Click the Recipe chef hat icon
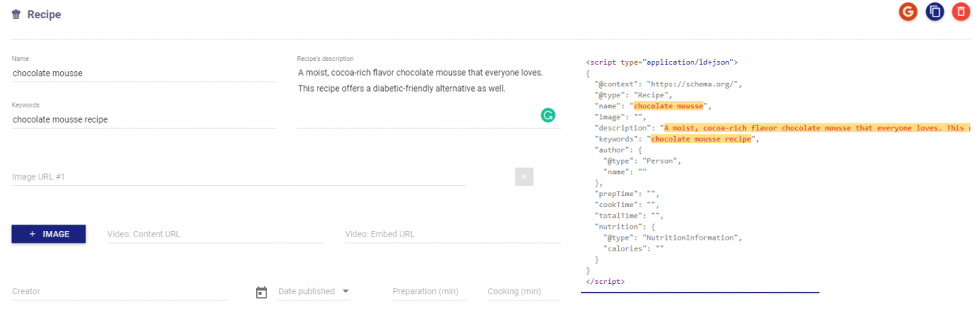 pos(17,15)
